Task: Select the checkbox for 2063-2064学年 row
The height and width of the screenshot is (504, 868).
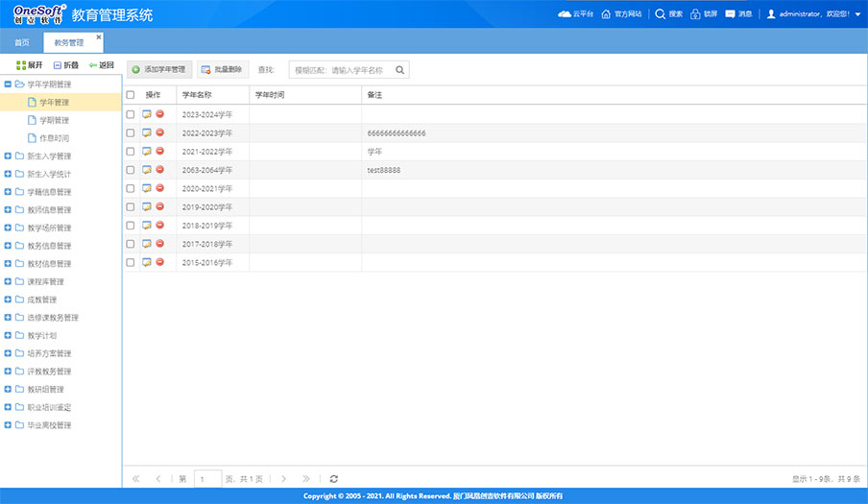Action: pos(131,170)
